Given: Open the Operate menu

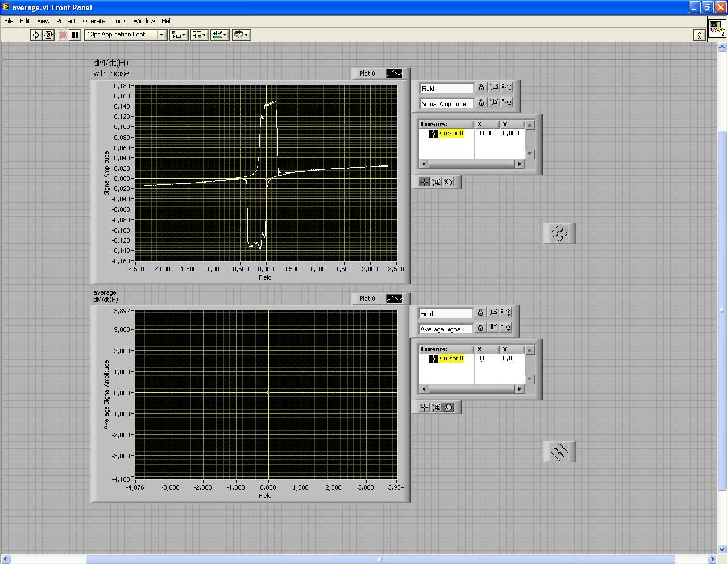Looking at the screenshot, I should [94, 21].
